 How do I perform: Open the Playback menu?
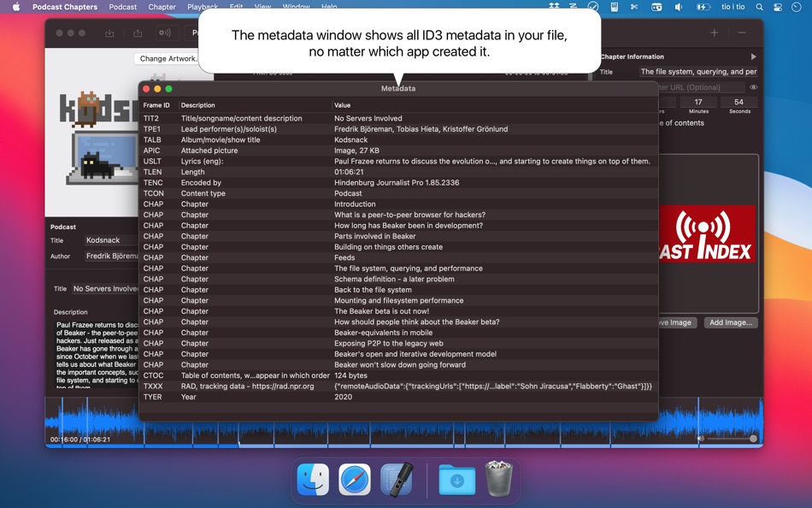[x=203, y=7]
